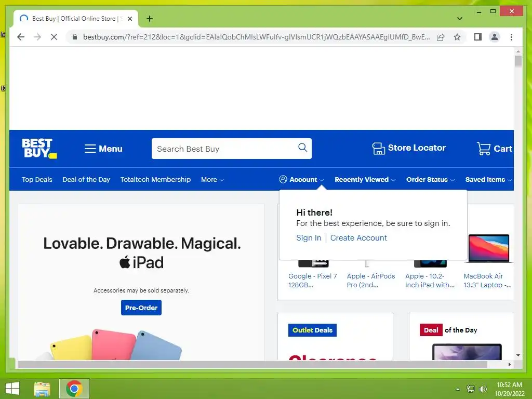Click the Chrome taskbar icon

(74, 389)
